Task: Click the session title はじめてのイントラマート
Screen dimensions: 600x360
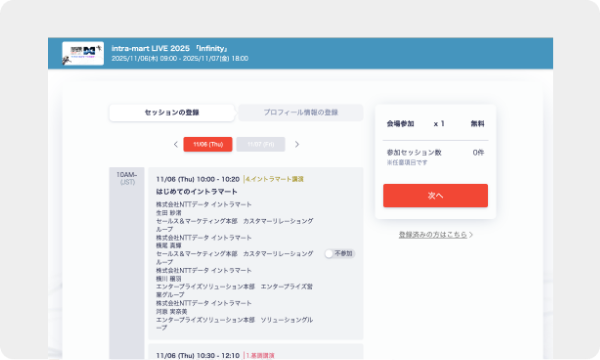Action: pyautogui.click(x=197, y=192)
